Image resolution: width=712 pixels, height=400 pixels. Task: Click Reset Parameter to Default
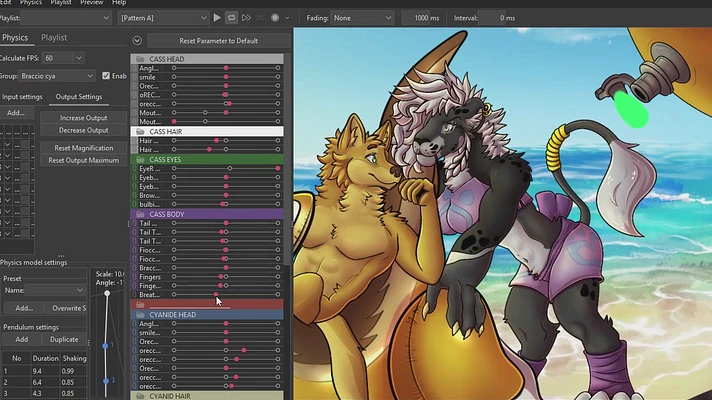218,41
